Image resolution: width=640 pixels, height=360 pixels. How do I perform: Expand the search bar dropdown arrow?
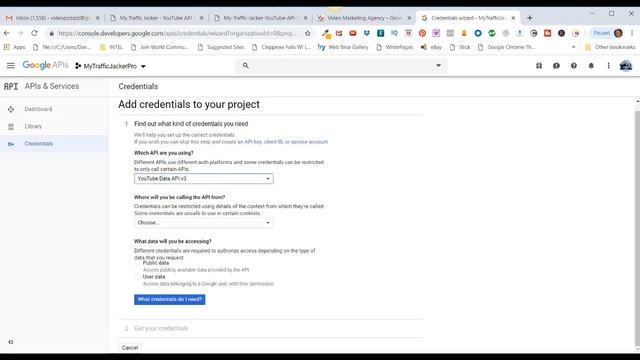point(438,65)
